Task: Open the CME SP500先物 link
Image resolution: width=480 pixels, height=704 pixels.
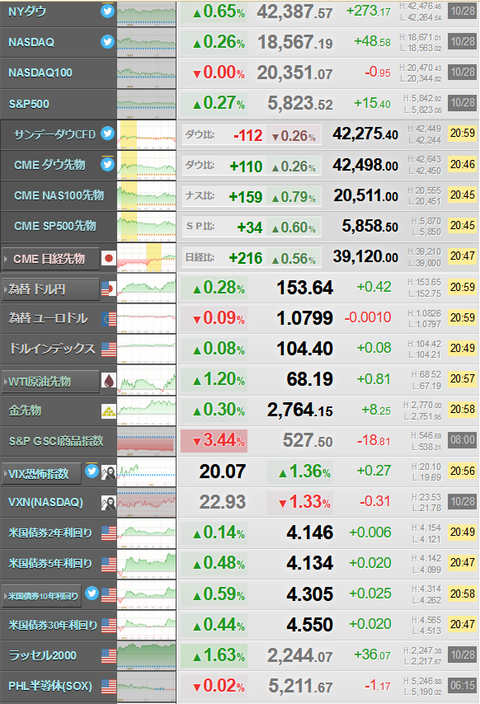Action: pos(55,226)
